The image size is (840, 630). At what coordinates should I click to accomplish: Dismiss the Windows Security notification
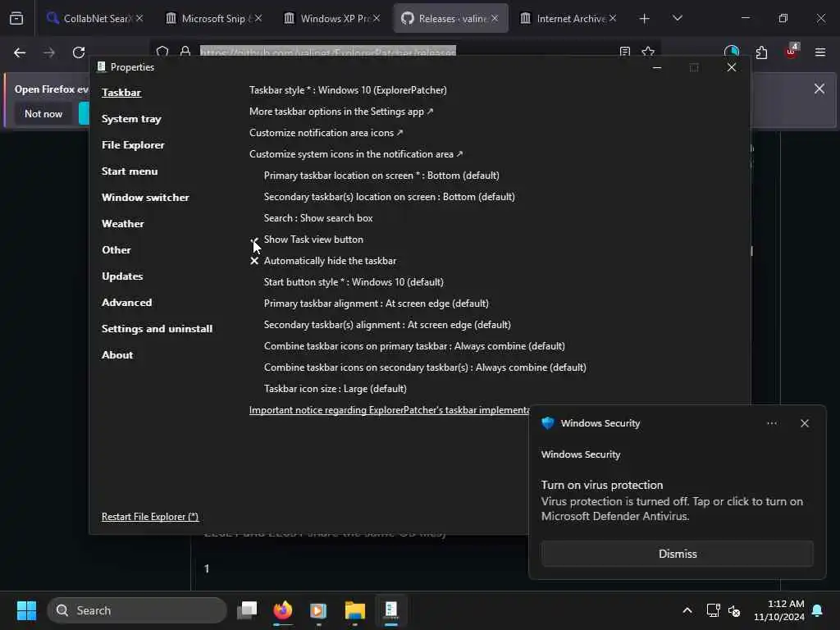coord(677,554)
